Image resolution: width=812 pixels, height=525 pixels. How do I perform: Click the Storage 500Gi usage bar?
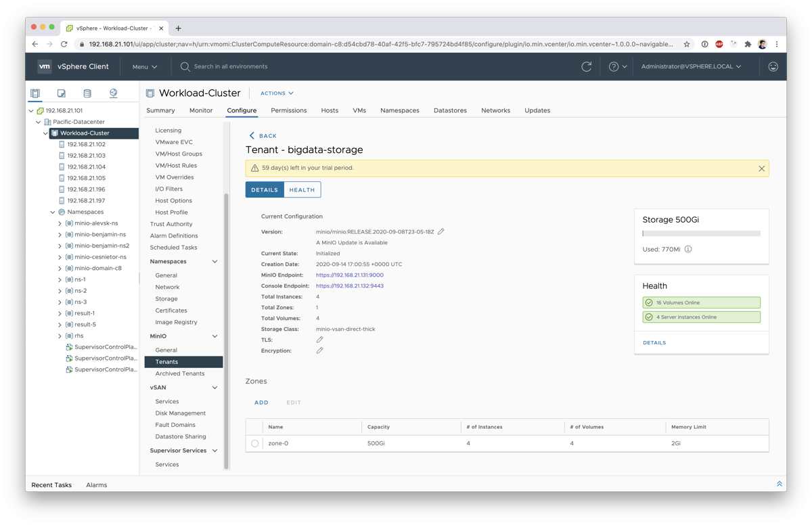701,233
